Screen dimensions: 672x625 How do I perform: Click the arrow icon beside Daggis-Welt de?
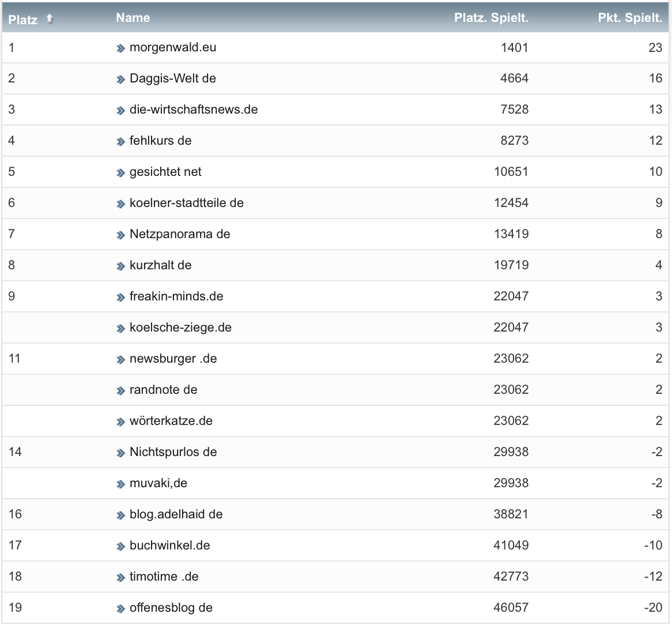coord(120,80)
